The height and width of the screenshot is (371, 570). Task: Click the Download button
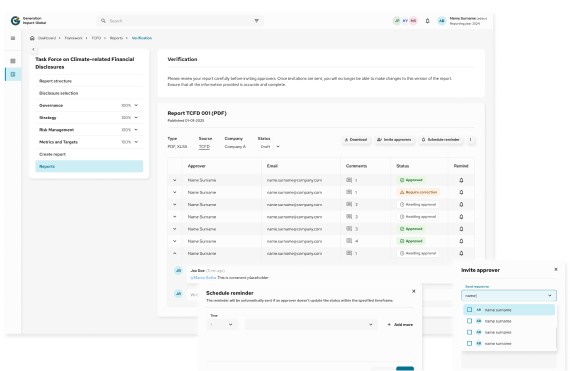356,140
